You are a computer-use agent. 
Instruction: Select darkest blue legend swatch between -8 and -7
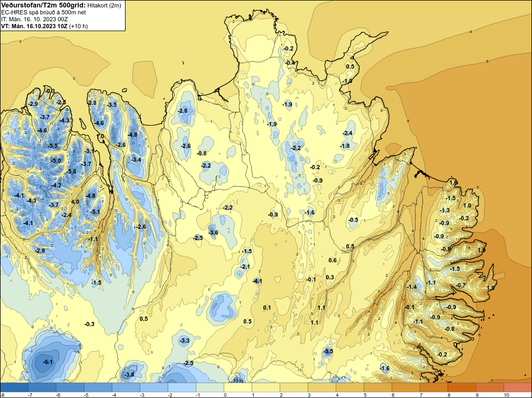tap(14, 387)
